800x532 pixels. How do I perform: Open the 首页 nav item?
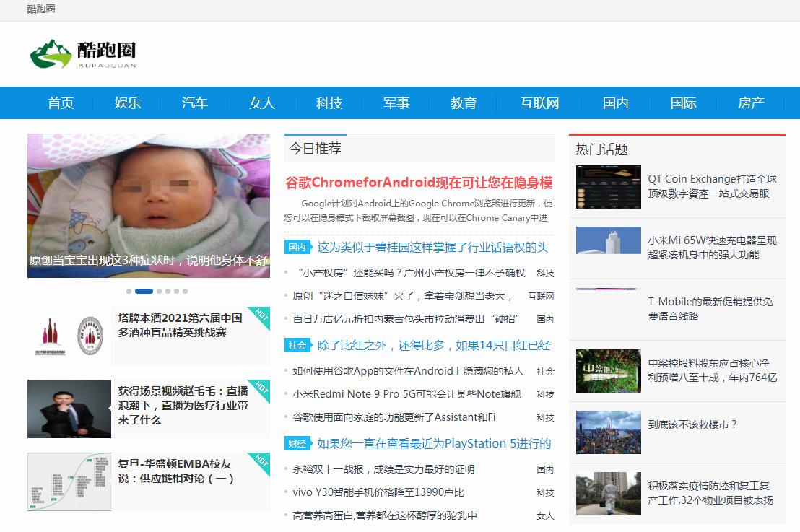tap(61, 103)
